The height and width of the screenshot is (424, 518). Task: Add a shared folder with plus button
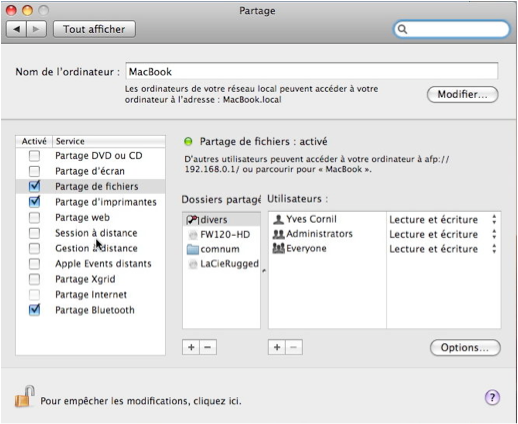[x=191, y=347]
